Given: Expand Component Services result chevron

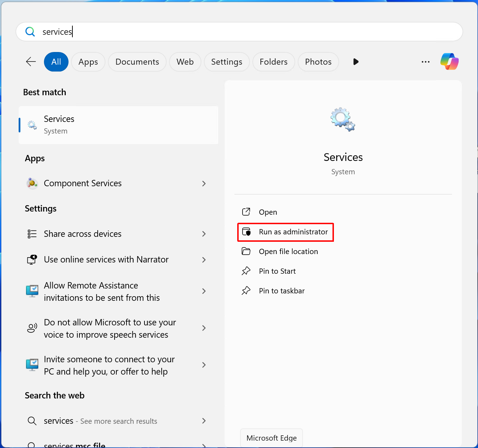Looking at the screenshot, I should click(x=204, y=183).
